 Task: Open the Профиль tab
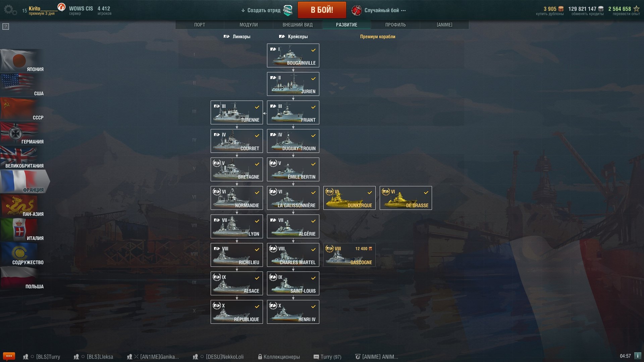(x=395, y=25)
